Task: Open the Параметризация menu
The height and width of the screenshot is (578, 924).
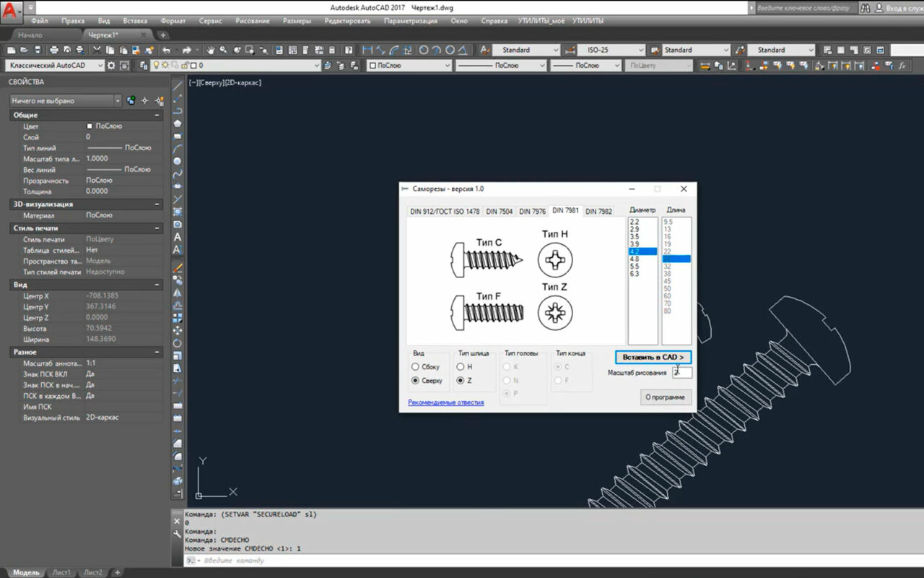Action: tap(410, 21)
